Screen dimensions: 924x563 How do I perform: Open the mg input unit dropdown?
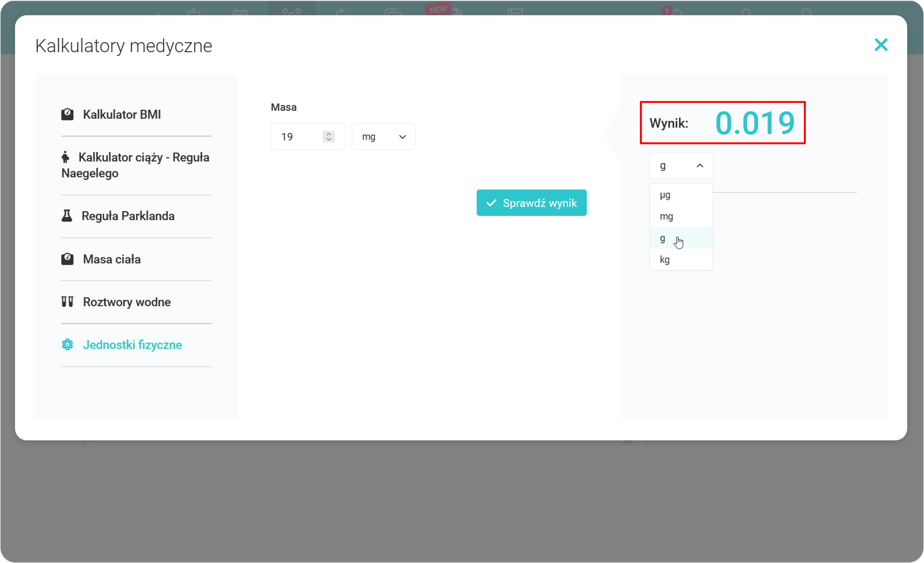tap(383, 137)
